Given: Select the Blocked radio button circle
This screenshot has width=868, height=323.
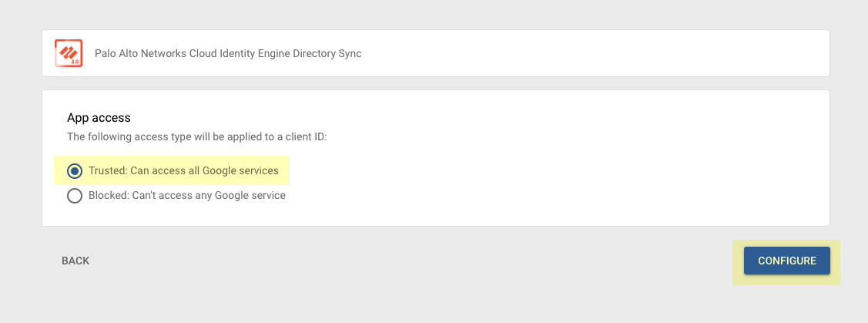Looking at the screenshot, I should tap(75, 196).
